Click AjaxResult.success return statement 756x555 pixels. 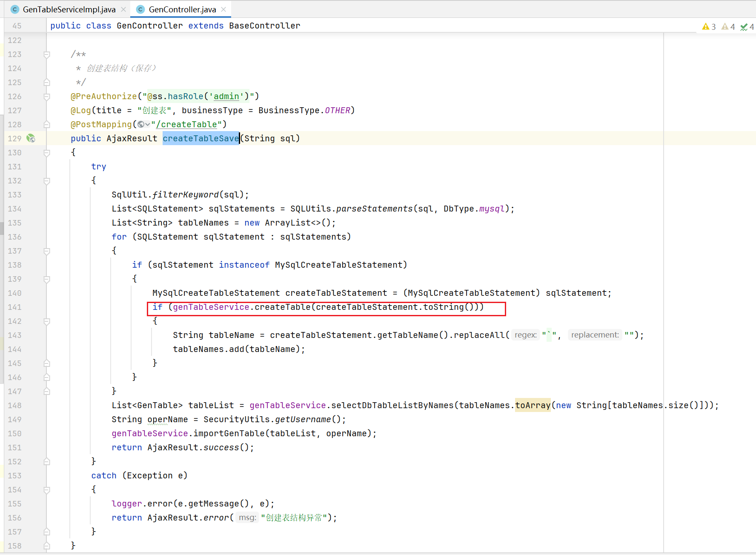point(183,447)
